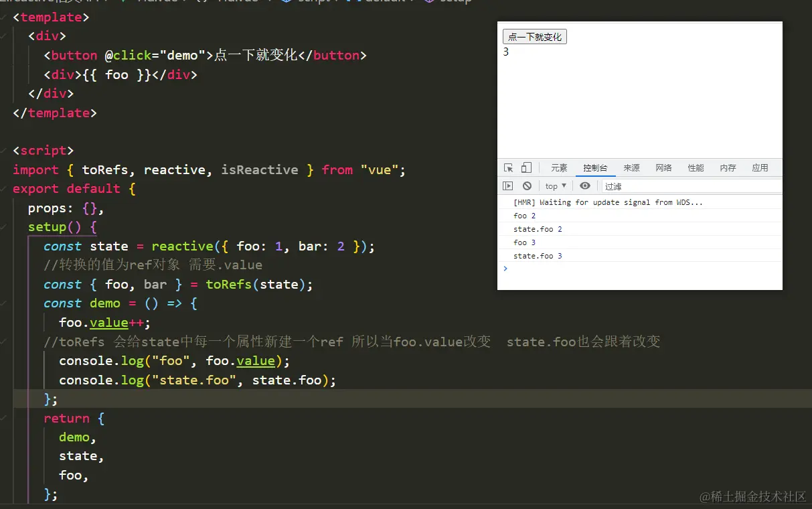Click the {{ foo }} interpolation in the template

[116, 75]
